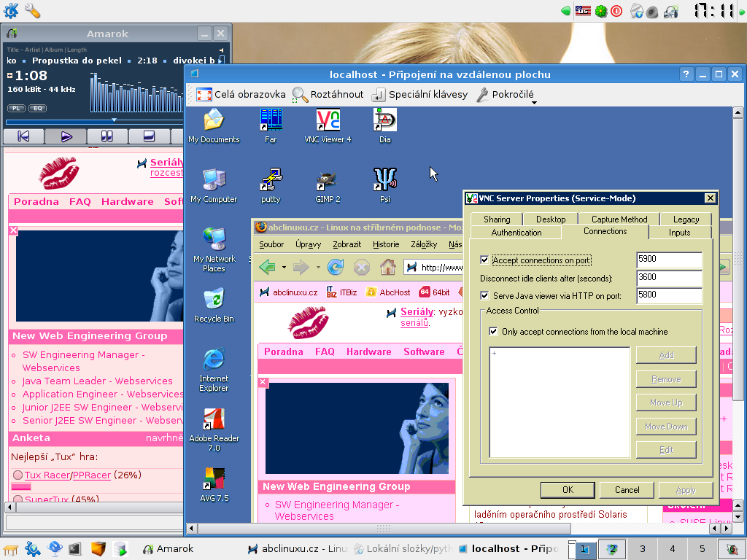Open Soubor menu in remote Firefox
The height and width of the screenshot is (560, 747).
[x=271, y=244]
